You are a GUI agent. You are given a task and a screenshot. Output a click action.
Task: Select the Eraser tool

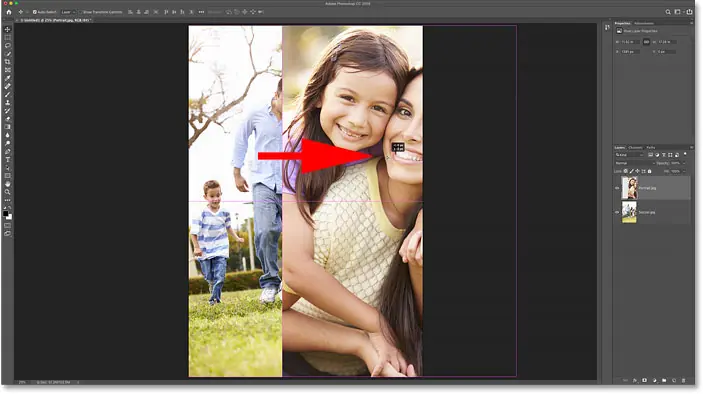(x=8, y=119)
